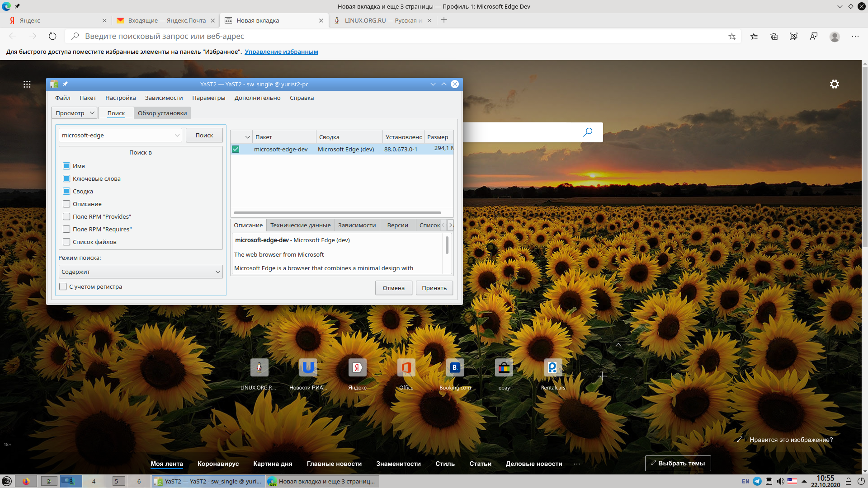Enable the Описание search checkbox
The width and height of the screenshot is (868, 488).
66,204
